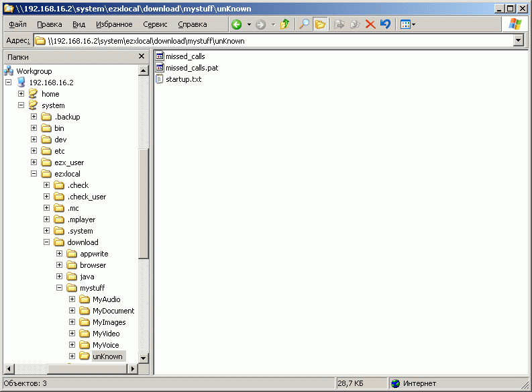This screenshot has width=532, height=392.
Task: Collapse the 192.168.16.2 computer node
Action: coord(9,82)
